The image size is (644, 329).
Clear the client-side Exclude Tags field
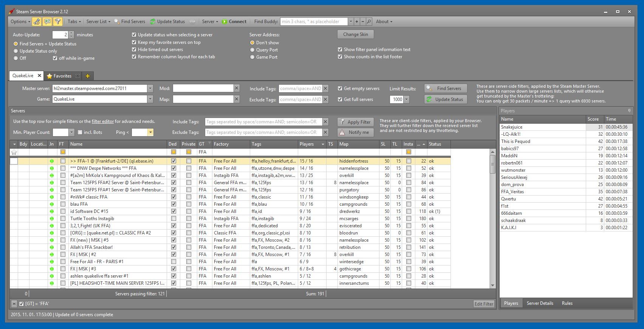(325, 132)
